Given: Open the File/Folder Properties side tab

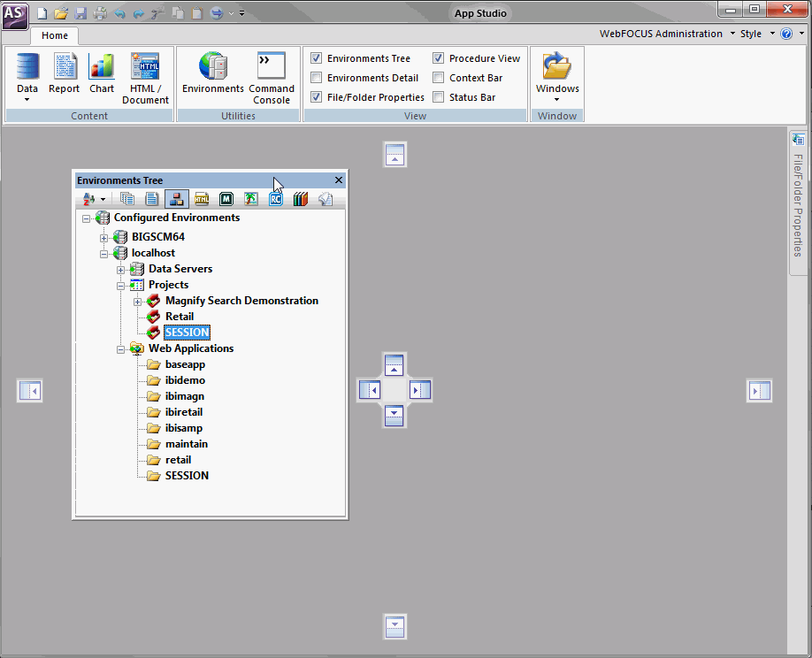Looking at the screenshot, I should click(x=798, y=202).
